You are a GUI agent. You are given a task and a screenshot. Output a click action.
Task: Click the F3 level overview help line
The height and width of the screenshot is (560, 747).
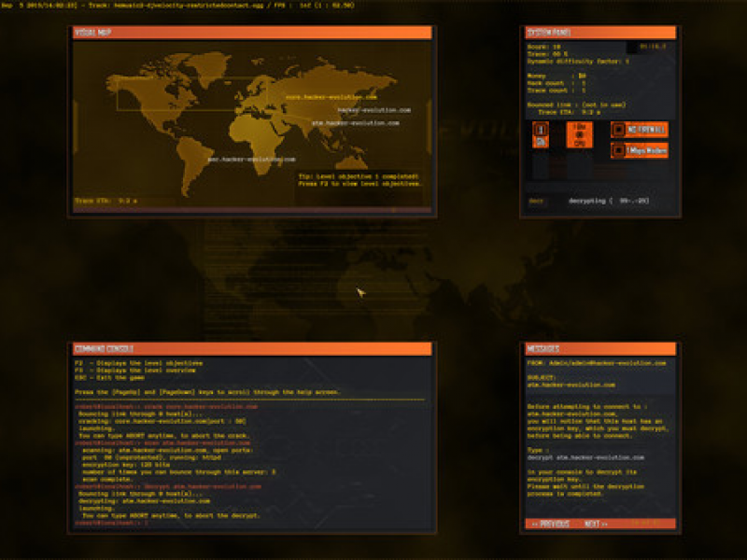click(x=135, y=370)
